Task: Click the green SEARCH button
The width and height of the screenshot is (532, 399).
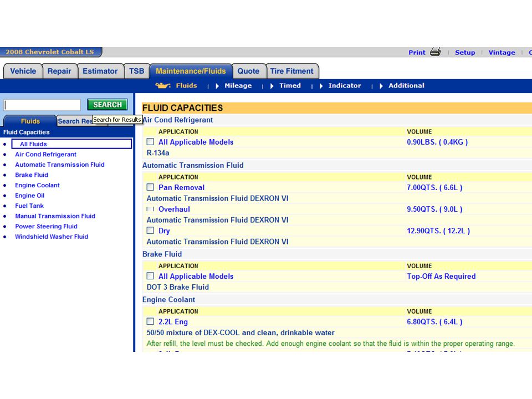Action: pos(108,105)
